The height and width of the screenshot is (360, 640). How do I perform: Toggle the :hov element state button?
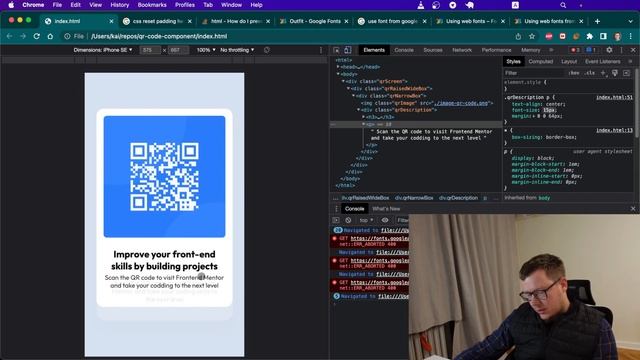573,73
